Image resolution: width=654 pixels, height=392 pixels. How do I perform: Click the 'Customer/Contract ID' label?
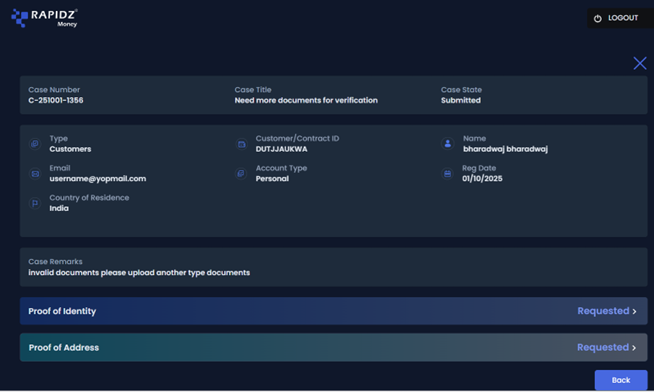coord(297,138)
